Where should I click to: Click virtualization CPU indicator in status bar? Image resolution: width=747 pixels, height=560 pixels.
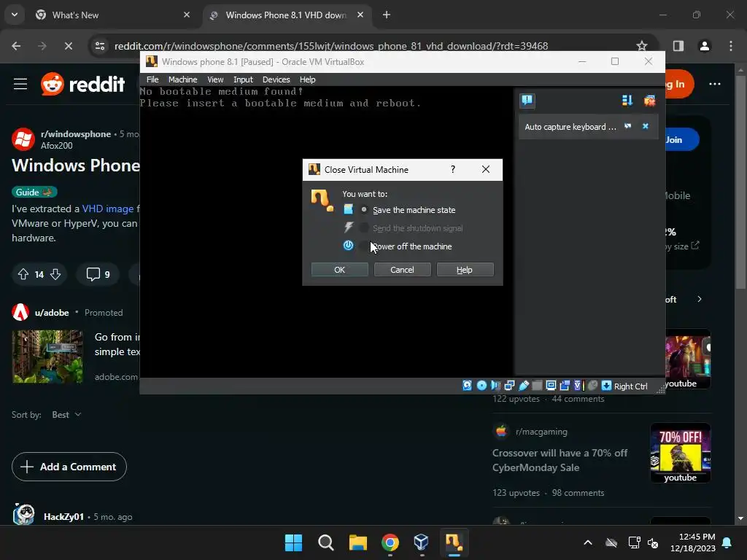[x=578, y=385]
